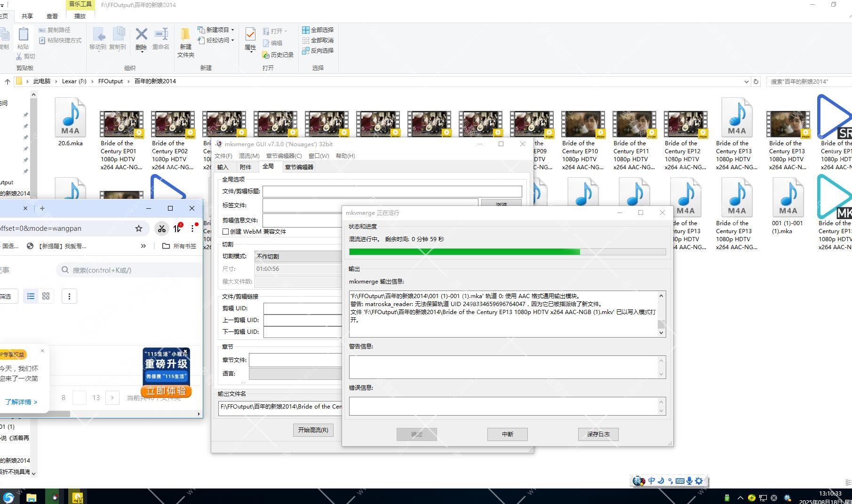Expand the address bar history dropdown
Image resolution: width=852 pixels, height=504 pixels.
pos(746,81)
